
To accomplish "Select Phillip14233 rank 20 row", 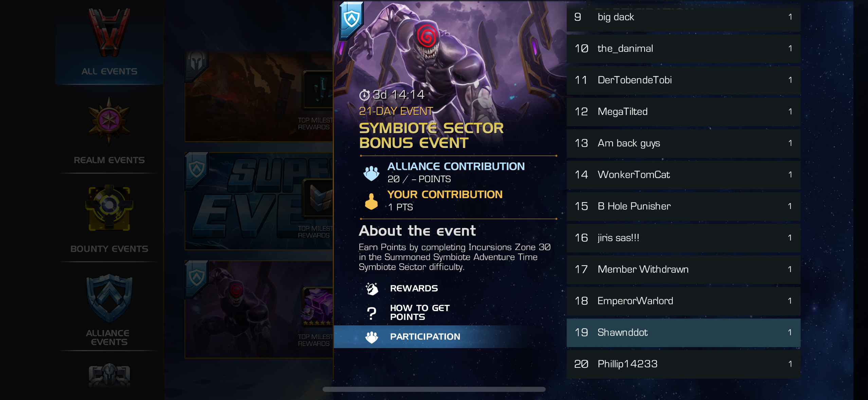I will click(683, 364).
